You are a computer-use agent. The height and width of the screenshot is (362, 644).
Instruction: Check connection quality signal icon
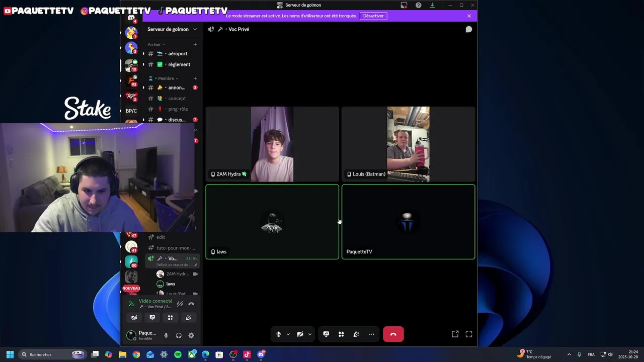pos(131,304)
